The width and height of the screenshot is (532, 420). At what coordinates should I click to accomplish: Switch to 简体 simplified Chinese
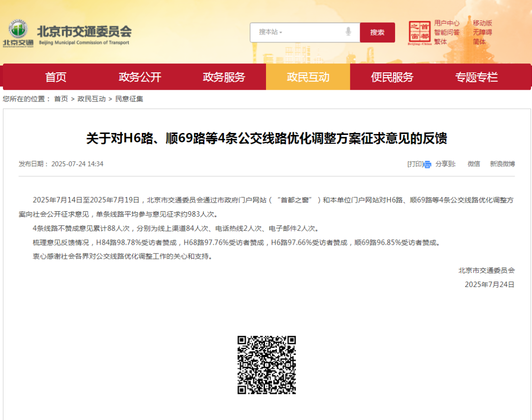(479, 42)
